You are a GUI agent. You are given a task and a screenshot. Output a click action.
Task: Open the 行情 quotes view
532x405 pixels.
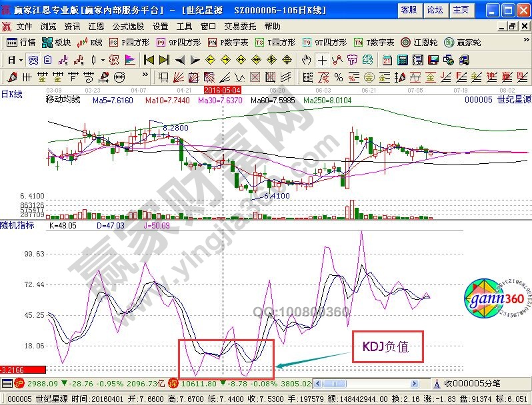point(21,42)
